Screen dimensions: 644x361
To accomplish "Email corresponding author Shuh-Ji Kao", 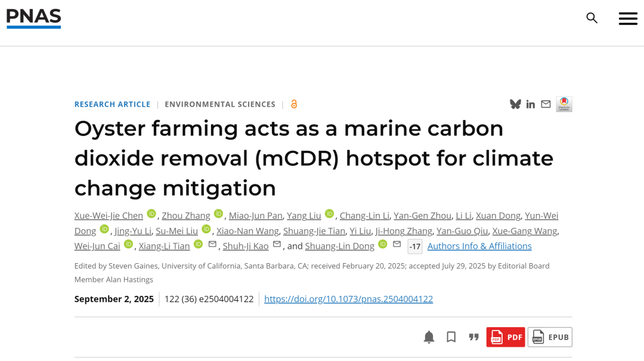I will (277, 244).
